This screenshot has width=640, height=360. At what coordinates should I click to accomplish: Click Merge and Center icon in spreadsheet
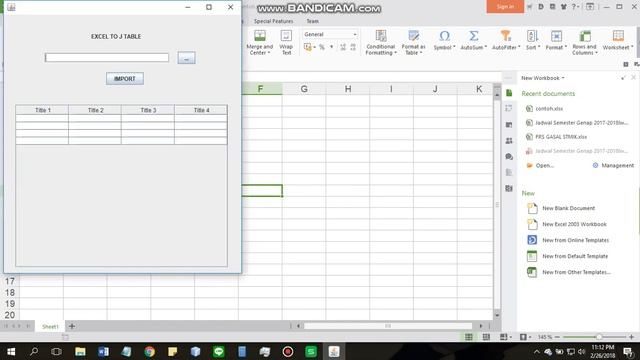[260, 36]
